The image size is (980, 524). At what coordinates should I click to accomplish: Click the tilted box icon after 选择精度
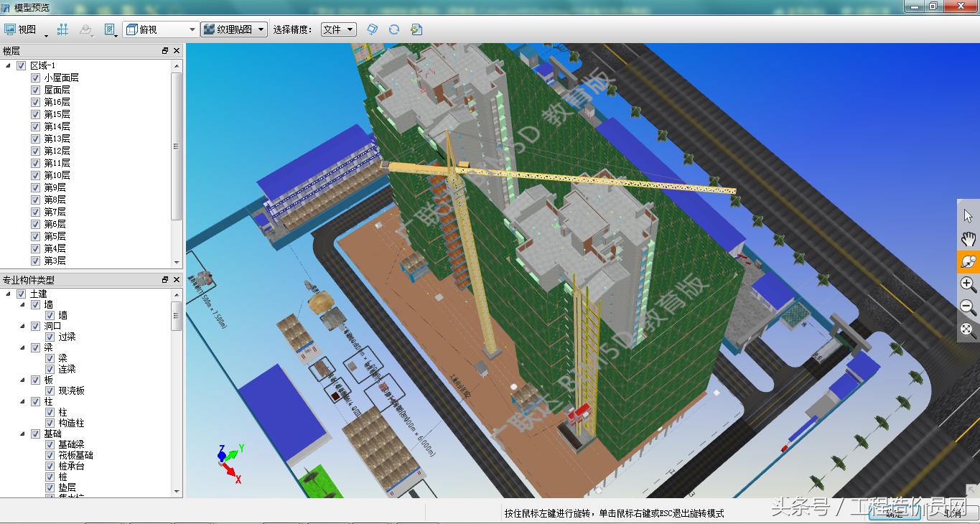coord(372,29)
